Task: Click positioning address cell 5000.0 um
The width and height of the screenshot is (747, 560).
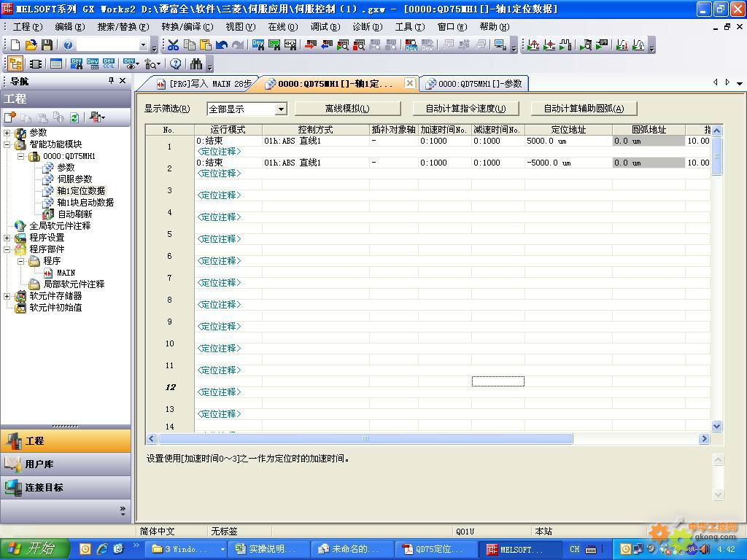Action: pos(568,141)
